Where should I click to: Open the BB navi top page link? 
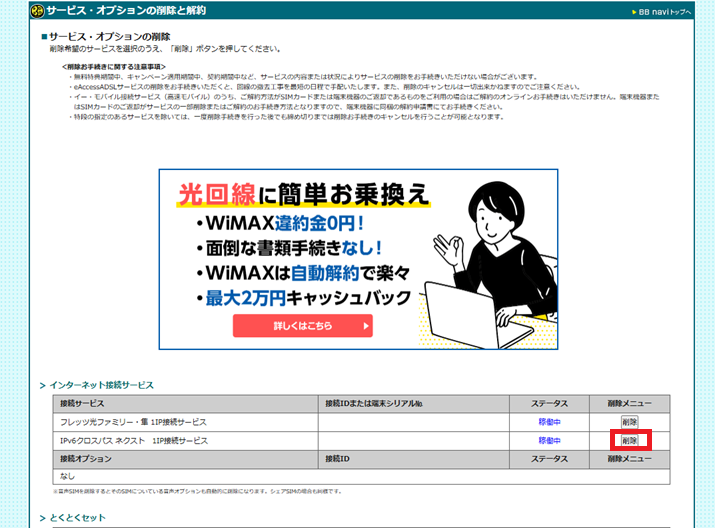click(665, 12)
